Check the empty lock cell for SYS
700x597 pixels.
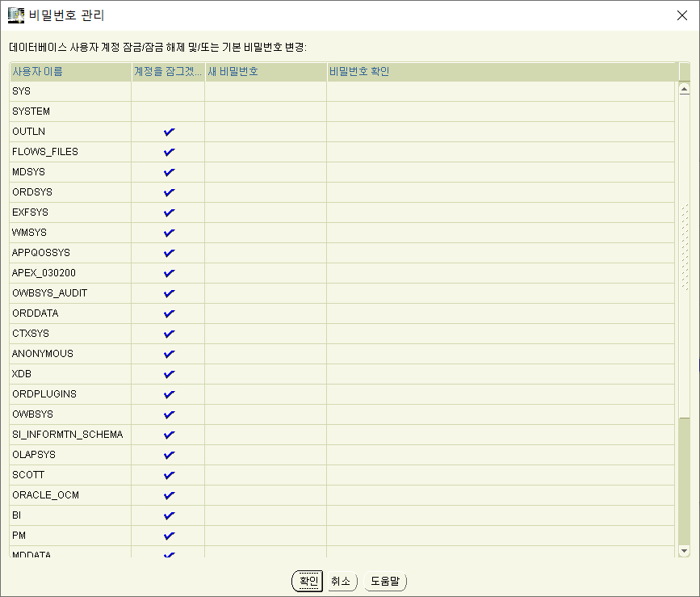point(168,91)
